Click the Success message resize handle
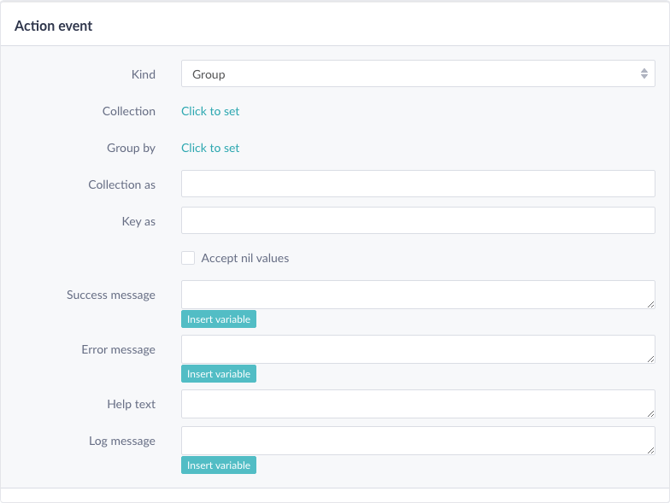The height and width of the screenshot is (503, 670). tap(651, 304)
